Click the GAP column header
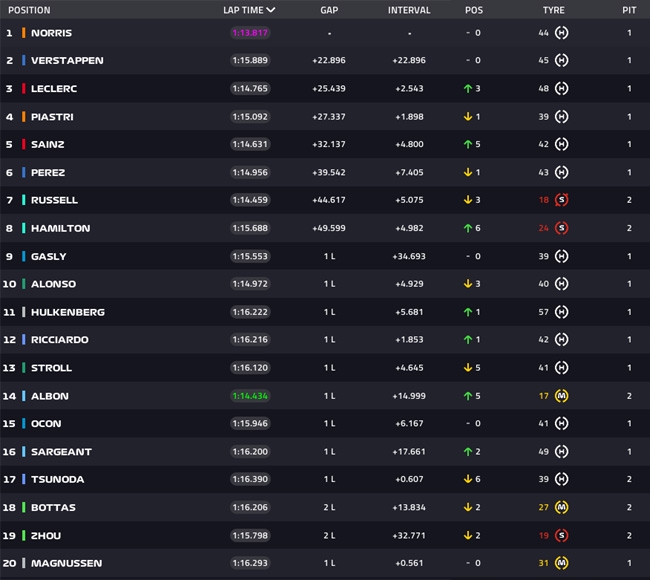650x580 pixels. pyautogui.click(x=329, y=10)
